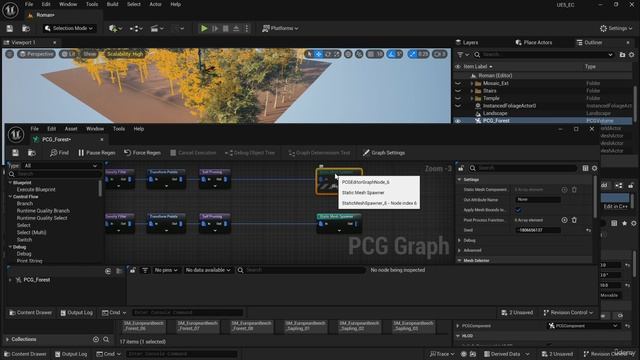Image resolution: width=640 pixels, height=360 pixels.
Task: Collapse Control Flow category in palette
Action: [11, 197]
